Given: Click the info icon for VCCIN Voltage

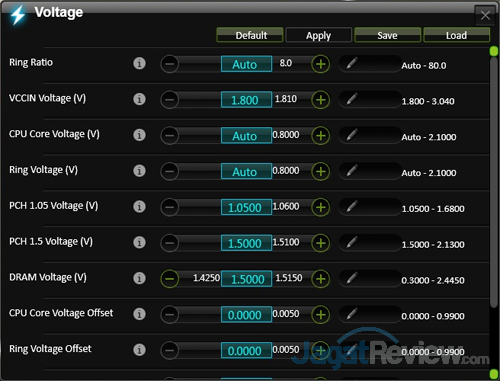Looking at the screenshot, I should click(x=139, y=99).
